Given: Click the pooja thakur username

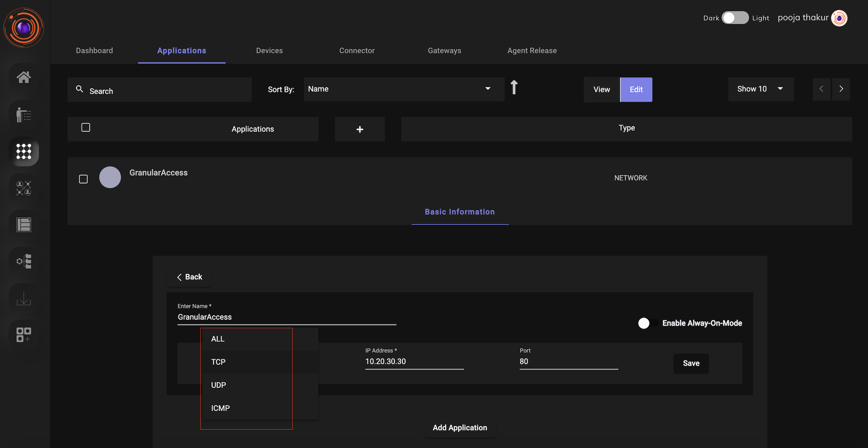Looking at the screenshot, I should tap(803, 18).
